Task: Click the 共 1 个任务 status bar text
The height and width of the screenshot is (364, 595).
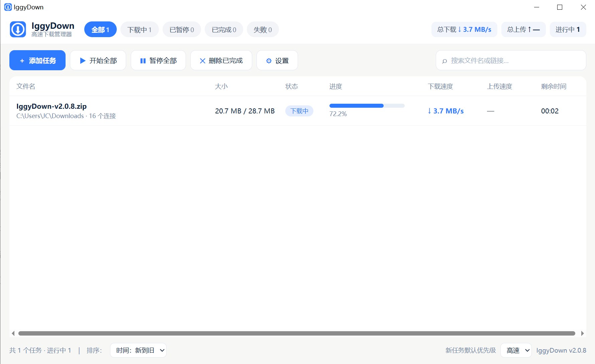Action: [x=25, y=350]
